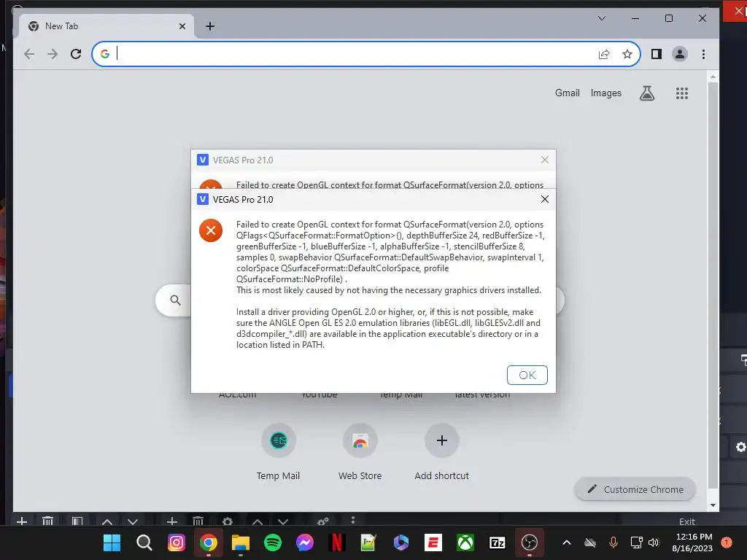Open File Explorer from the taskbar
The image size is (747, 560).
(241, 542)
